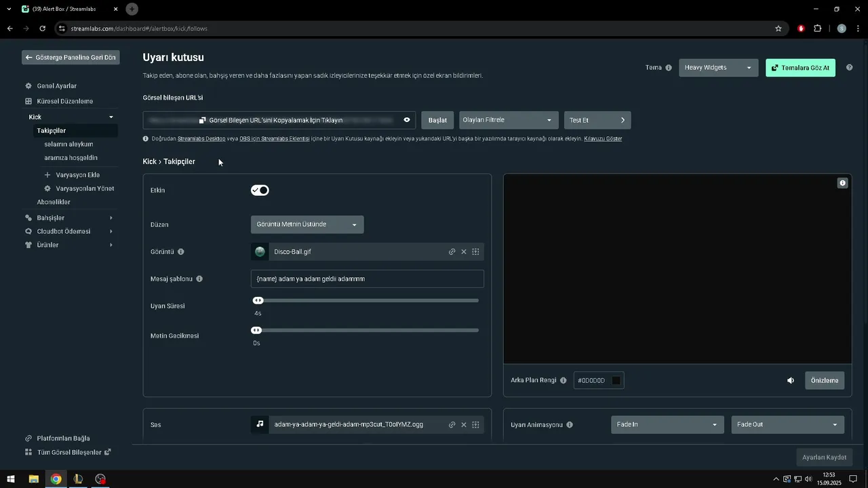Click the Kılavuzu Göster link
This screenshot has height=488, width=868.
603,138
